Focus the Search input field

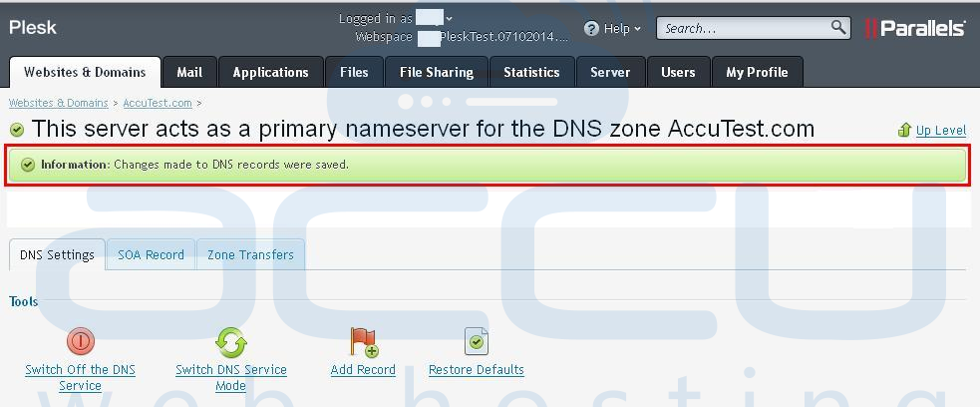[x=744, y=28]
